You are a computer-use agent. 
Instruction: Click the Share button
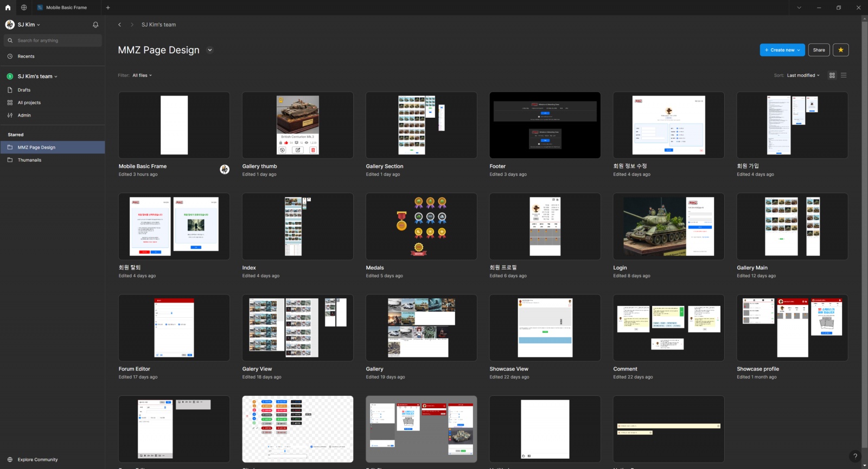[819, 50]
